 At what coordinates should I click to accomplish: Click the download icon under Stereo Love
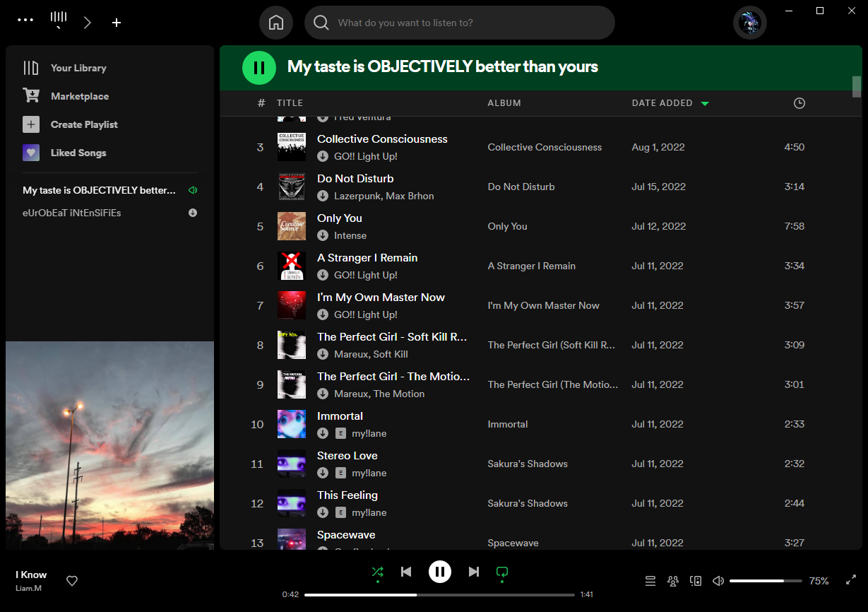323,473
